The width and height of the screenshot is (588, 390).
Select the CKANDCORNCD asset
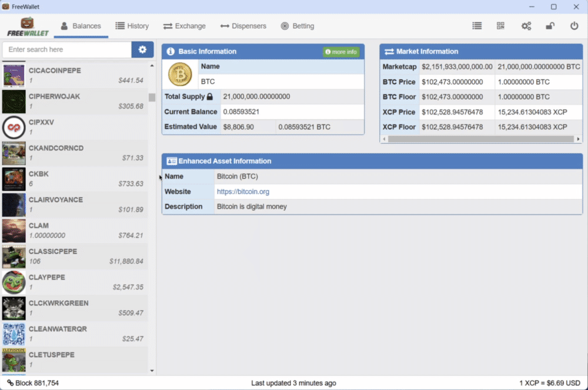[x=75, y=153]
